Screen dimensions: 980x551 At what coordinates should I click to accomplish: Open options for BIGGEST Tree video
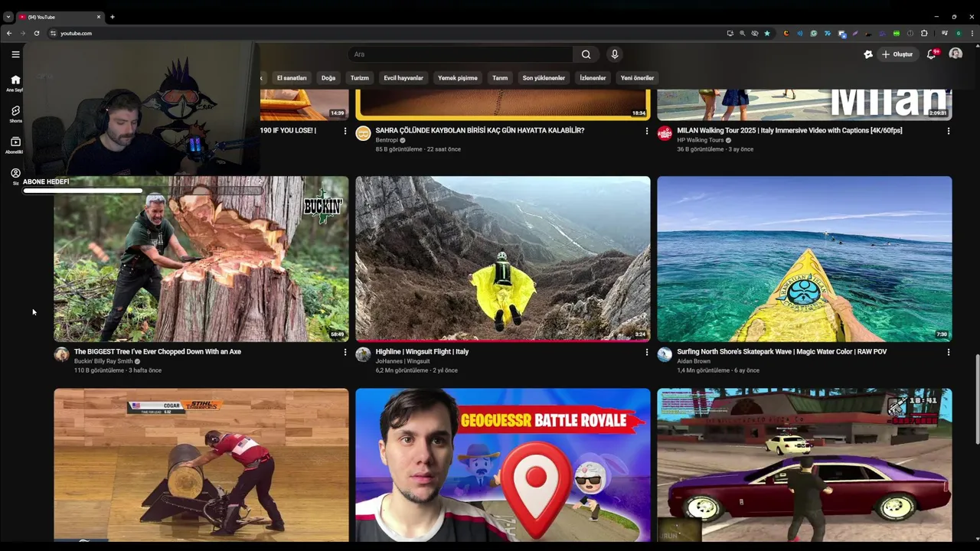coord(345,352)
